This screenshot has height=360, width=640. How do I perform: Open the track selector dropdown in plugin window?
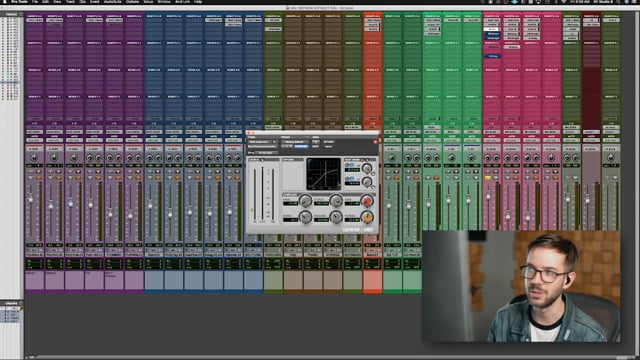pos(262,142)
